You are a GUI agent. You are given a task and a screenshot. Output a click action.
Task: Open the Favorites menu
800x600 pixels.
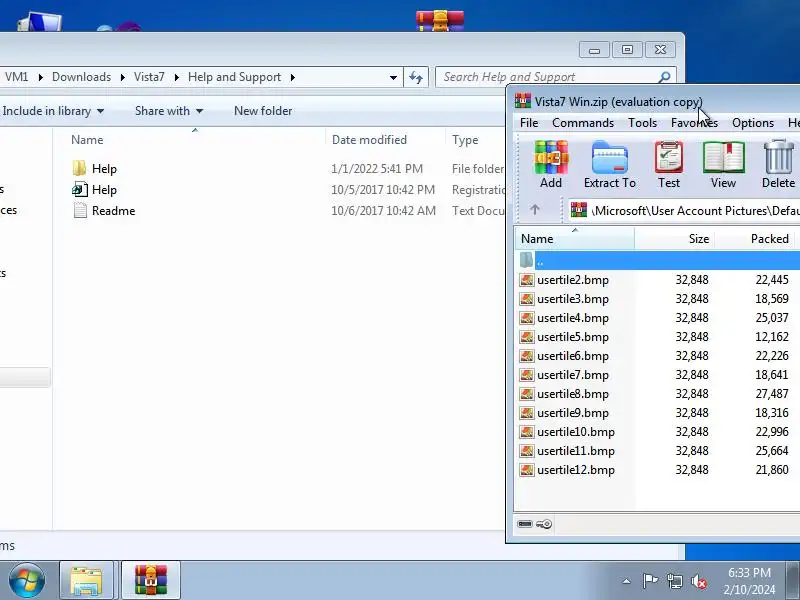(694, 123)
